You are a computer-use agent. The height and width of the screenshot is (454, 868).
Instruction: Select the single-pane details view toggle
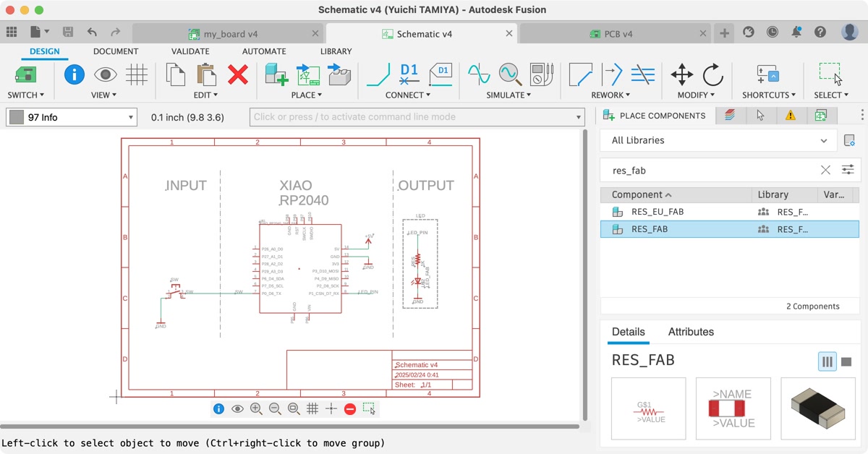(846, 361)
